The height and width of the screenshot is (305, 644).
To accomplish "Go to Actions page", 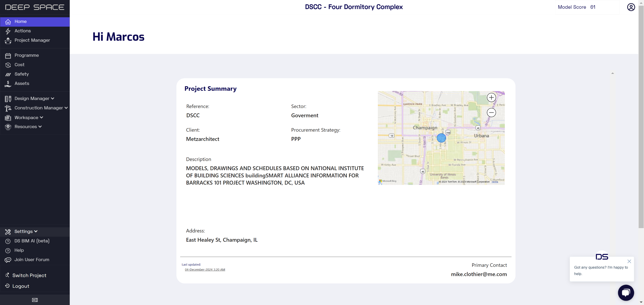I will pyautogui.click(x=22, y=31).
